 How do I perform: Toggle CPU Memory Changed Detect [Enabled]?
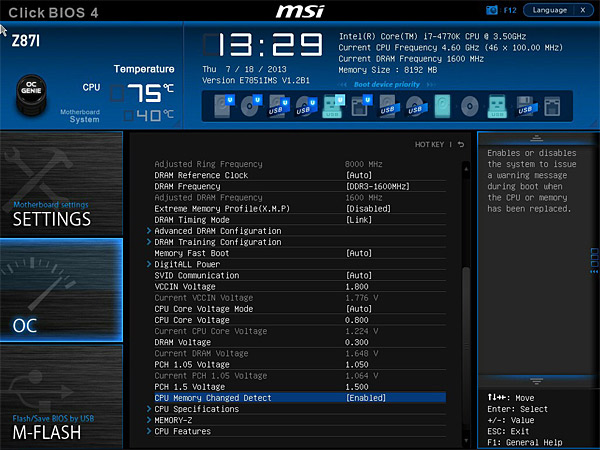click(x=300, y=398)
